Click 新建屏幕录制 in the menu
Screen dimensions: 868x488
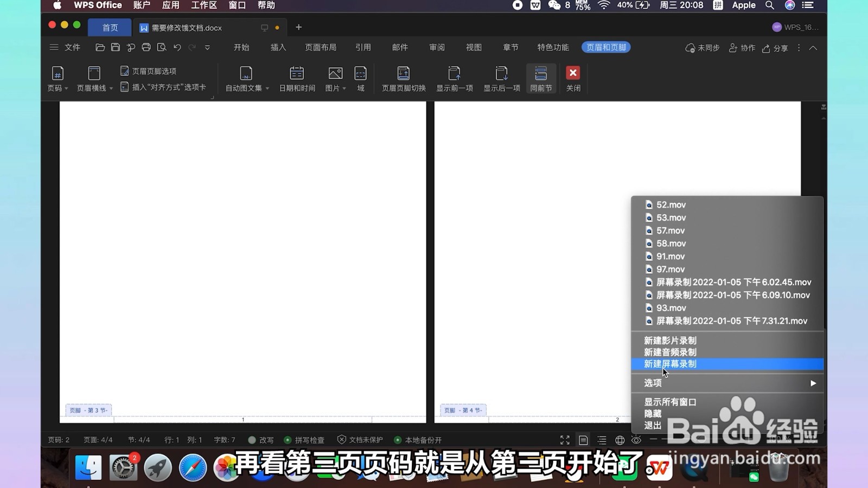coord(670,364)
